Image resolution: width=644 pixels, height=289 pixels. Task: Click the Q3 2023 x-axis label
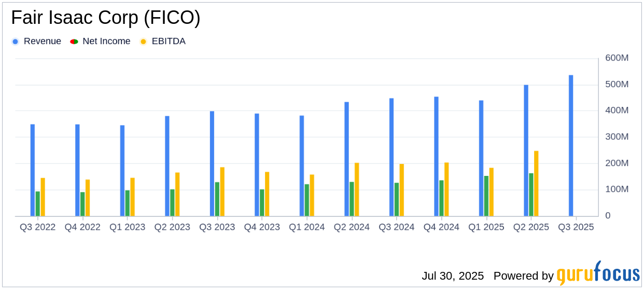(x=217, y=227)
